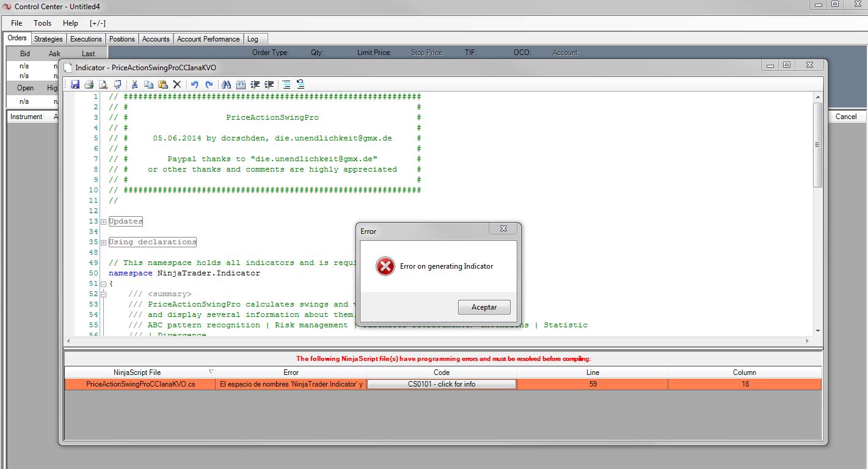The width and height of the screenshot is (868, 469).
Task: Open print preview from the editor toolbar
Action: pos(103,84)
